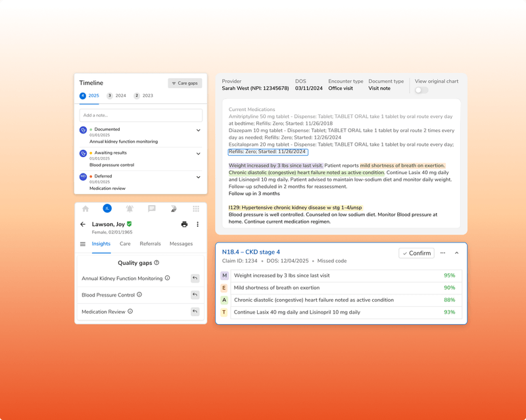Confirm the N18.4 CKD stage 4 code

[416, 253]
